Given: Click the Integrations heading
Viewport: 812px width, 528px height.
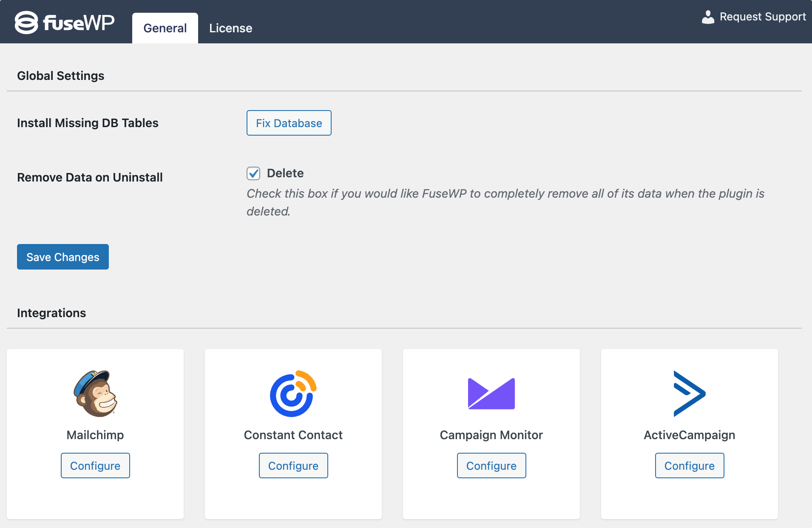Looking at the screenshot, I should [x=51, y=313].
